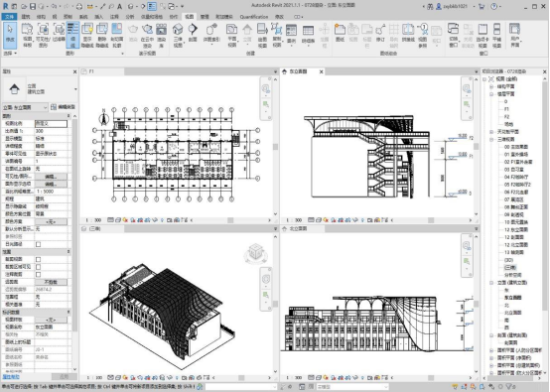The height and width of the screenshot is (392, 550).
Task: Activate the north elevation view tab
Action: (302, 228)
